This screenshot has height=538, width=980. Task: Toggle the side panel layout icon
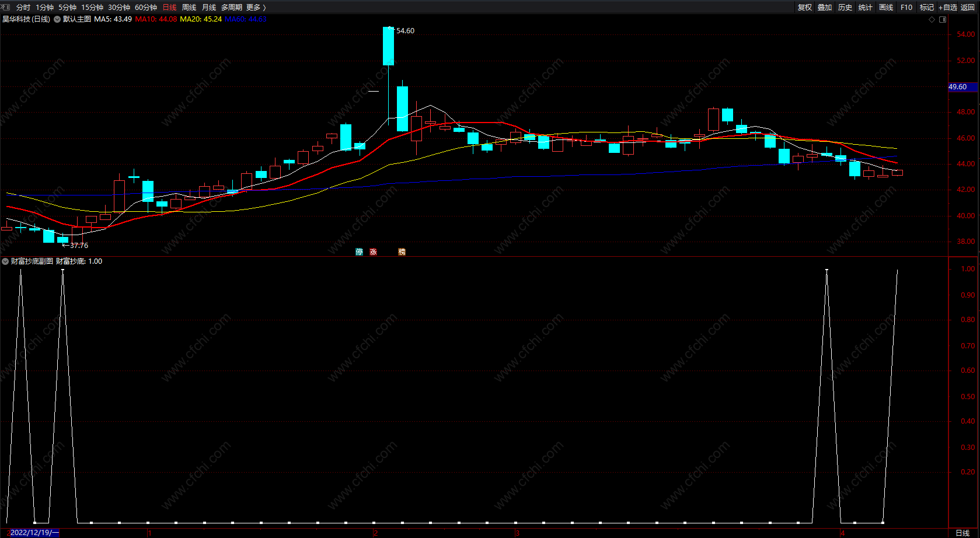[x=942, y=19]
